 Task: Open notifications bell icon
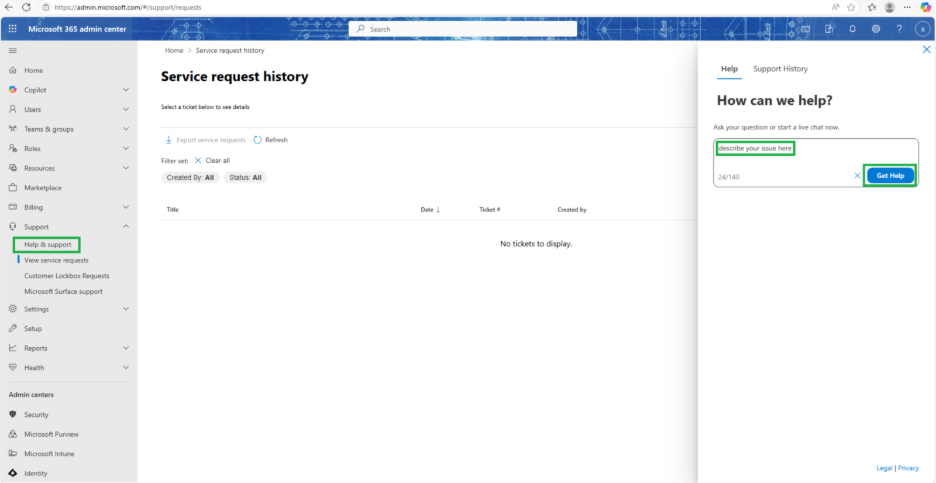click(x=852, y=29)
